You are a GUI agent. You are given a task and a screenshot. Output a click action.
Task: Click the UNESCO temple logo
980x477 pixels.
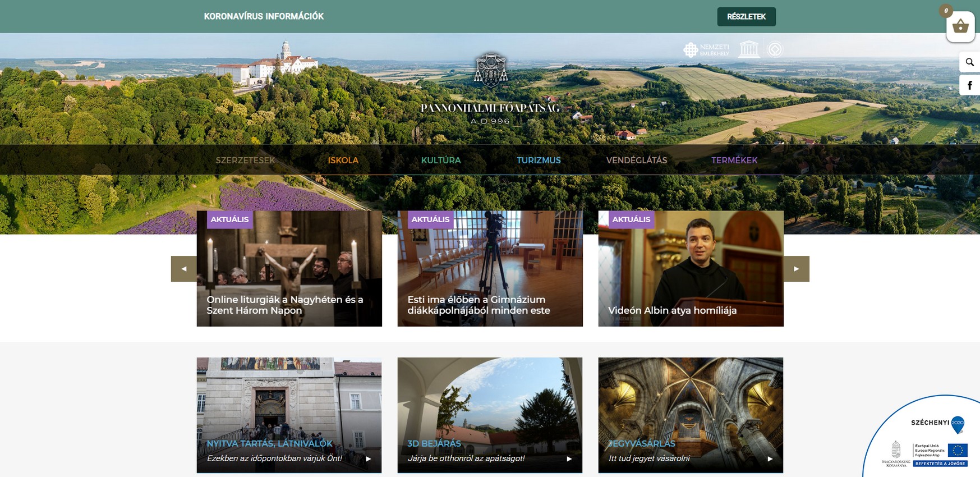click(749, 49)
